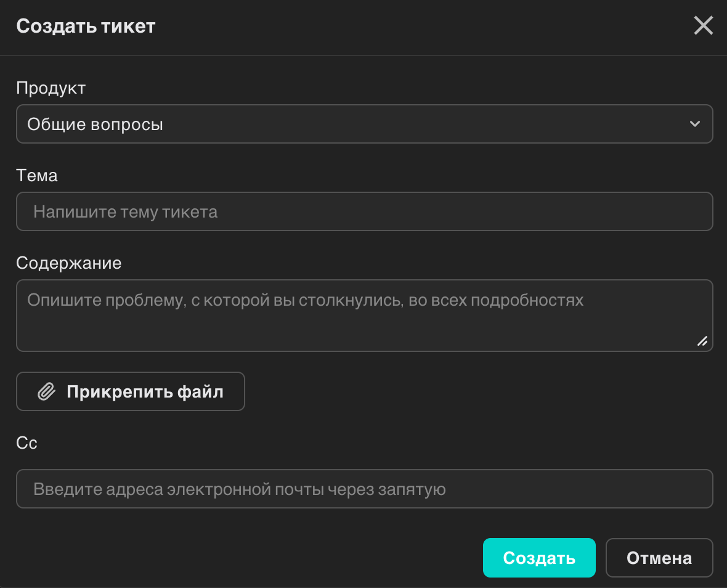Viewport: 727px width, 588px height.
Task: Click the Продукт field label
Action: 51,88
